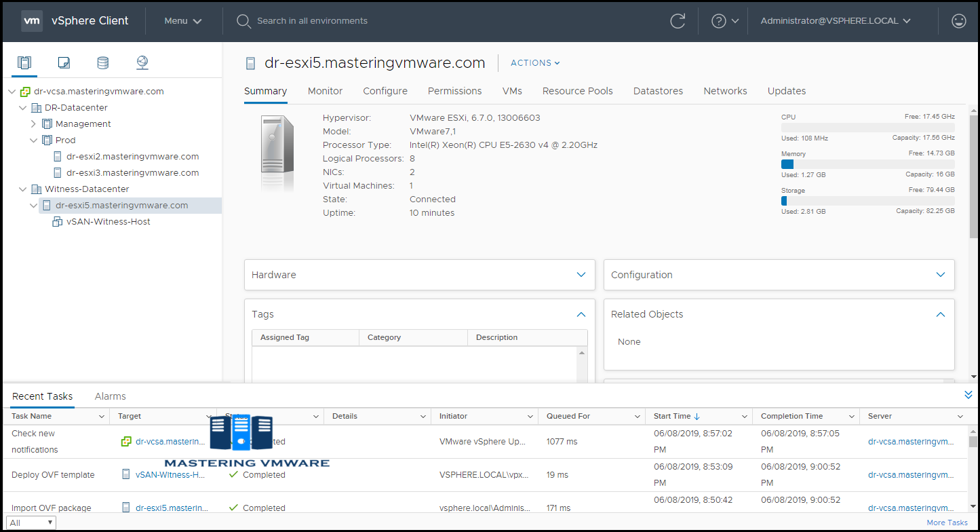The height and width of the screenshot is (532, 980).
Task: Switch to the Monitor tab
Action: (325, 91)
